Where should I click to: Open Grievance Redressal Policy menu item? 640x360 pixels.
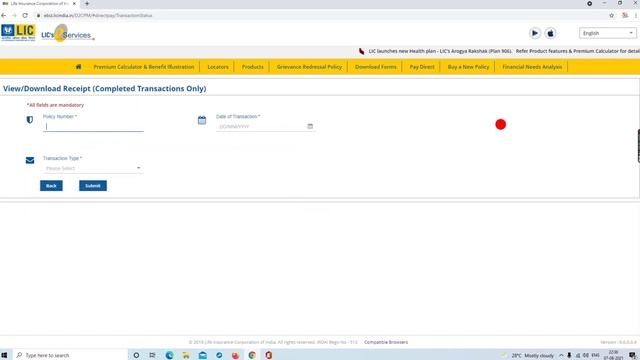[x=309, y=67]
